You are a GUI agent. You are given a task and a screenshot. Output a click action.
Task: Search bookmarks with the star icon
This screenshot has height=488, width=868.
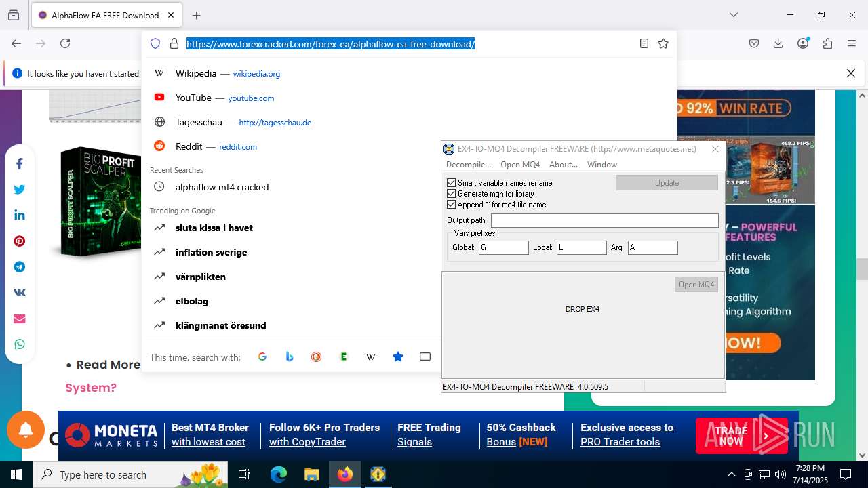tap(398, 357)
